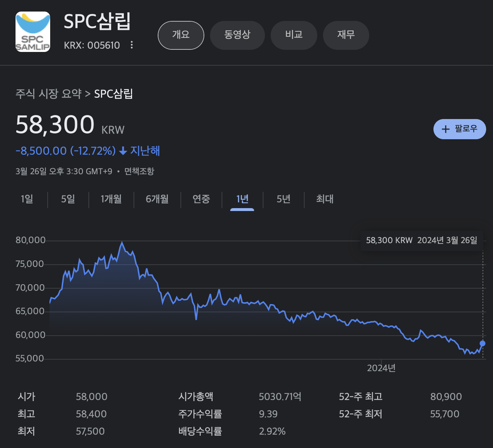The width and height of the screenshot is (493, 448).
Task: Click the 시가 value 58,000
Action: coord(92,397)
